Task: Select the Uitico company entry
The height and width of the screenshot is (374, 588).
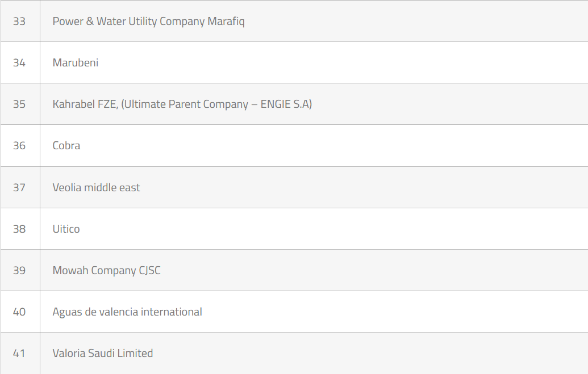Action: point(66,229)
